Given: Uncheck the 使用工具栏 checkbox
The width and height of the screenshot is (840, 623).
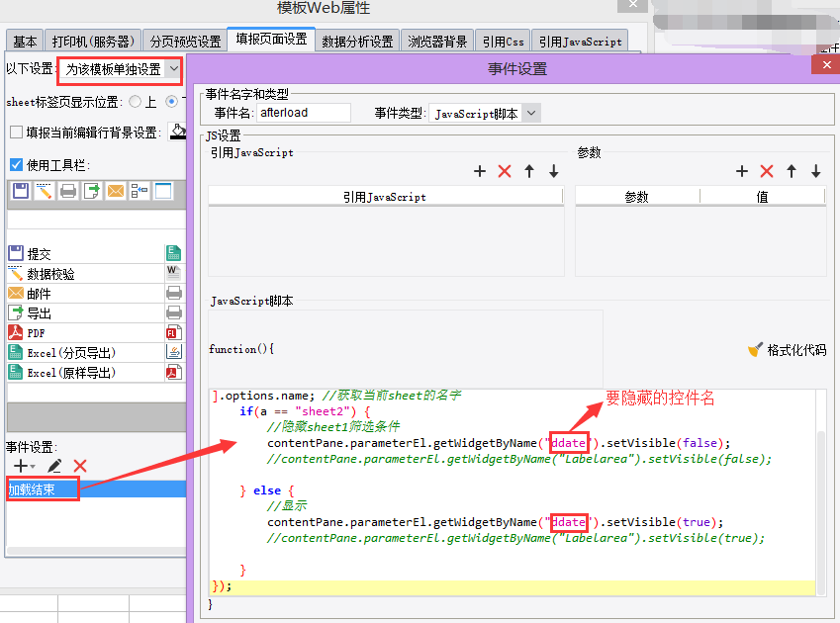Looking at the screenshot, I should pyautogui.click(x=17, y=165).
